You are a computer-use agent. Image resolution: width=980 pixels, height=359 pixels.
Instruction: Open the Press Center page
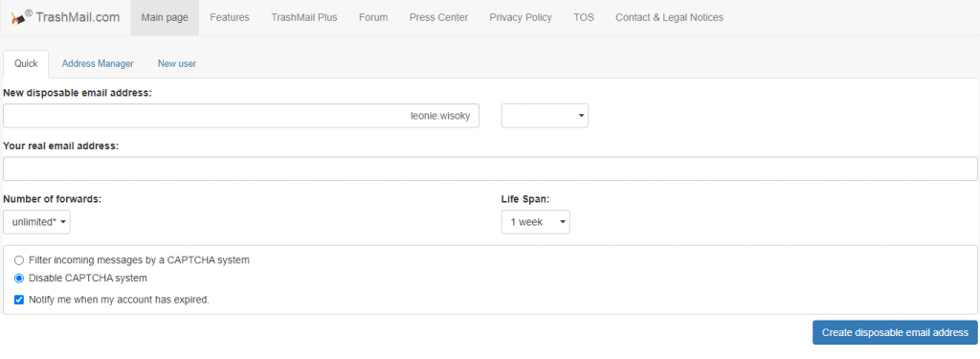tap(438, 17)
